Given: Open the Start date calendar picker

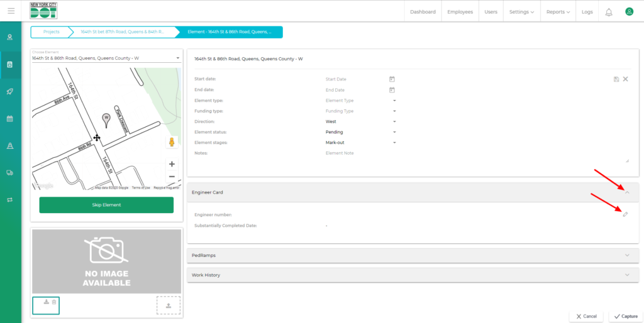Looking at the screenshot, I should [392, 79].
